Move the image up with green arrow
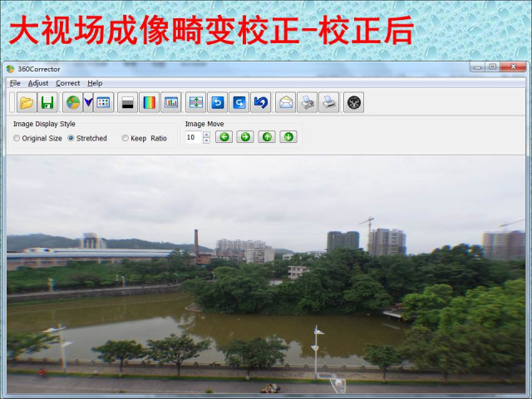This screenshot has width=532, height=399. (266, 137)
